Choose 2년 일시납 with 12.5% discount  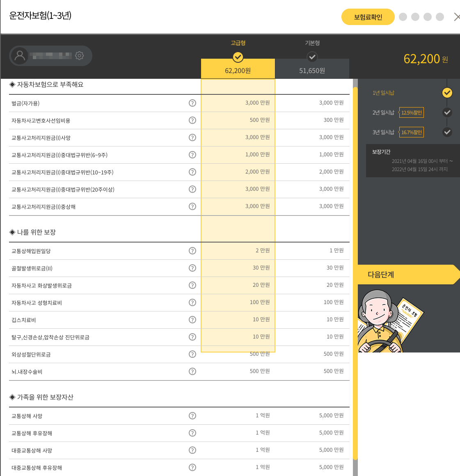[447, 112]
